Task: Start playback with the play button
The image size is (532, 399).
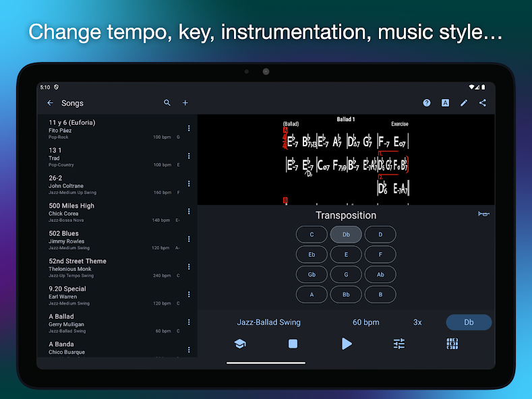Action: (346, 344)
